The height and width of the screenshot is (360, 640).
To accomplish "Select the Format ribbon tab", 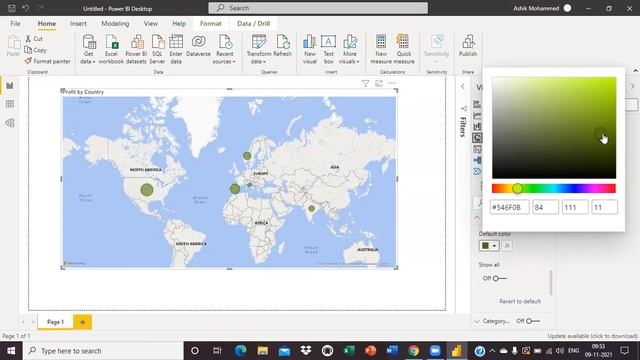I will coord(211,24).
